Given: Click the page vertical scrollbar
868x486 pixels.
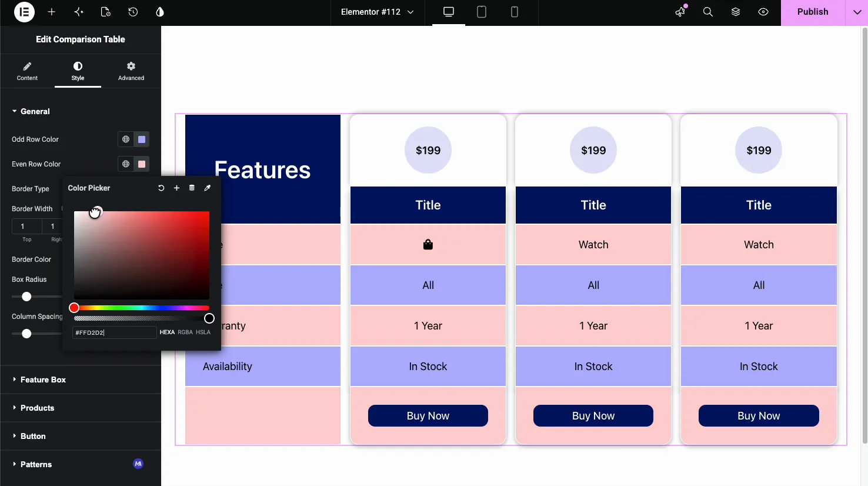Looking at the screenshot, I should 864,235.
